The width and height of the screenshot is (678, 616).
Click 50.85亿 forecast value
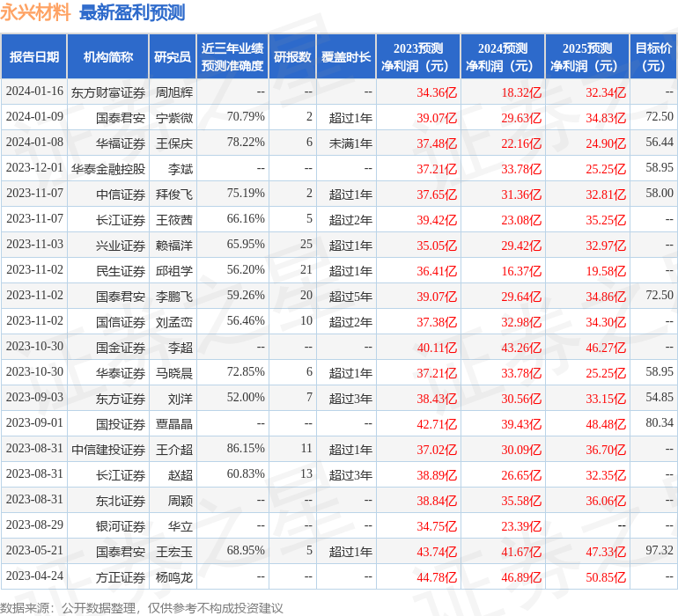(x=606, y=576)
